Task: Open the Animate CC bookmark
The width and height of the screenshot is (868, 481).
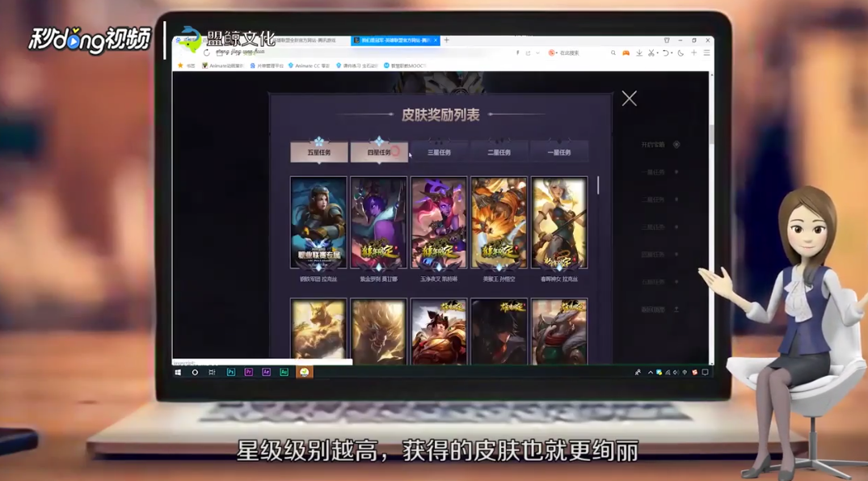Action: pyautogui.click(x=309, y=65)
